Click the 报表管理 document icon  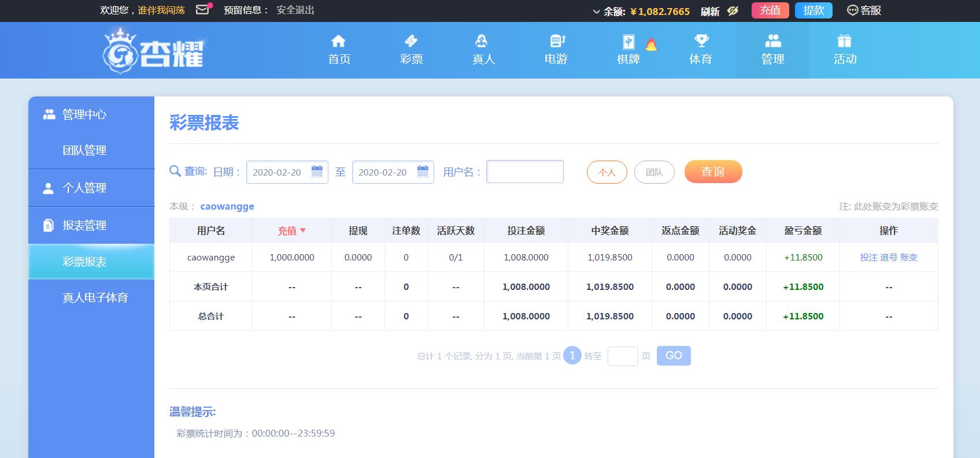click(x=49, y=225)
